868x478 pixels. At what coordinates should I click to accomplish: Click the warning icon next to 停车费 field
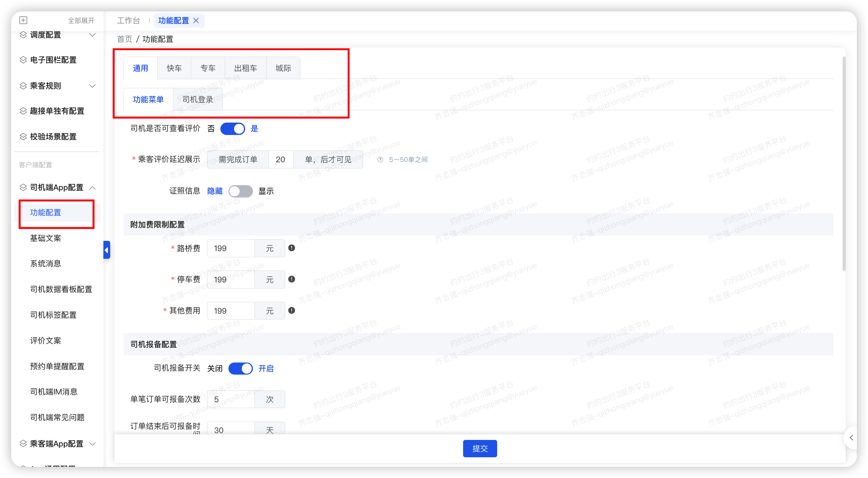(292, 279)
